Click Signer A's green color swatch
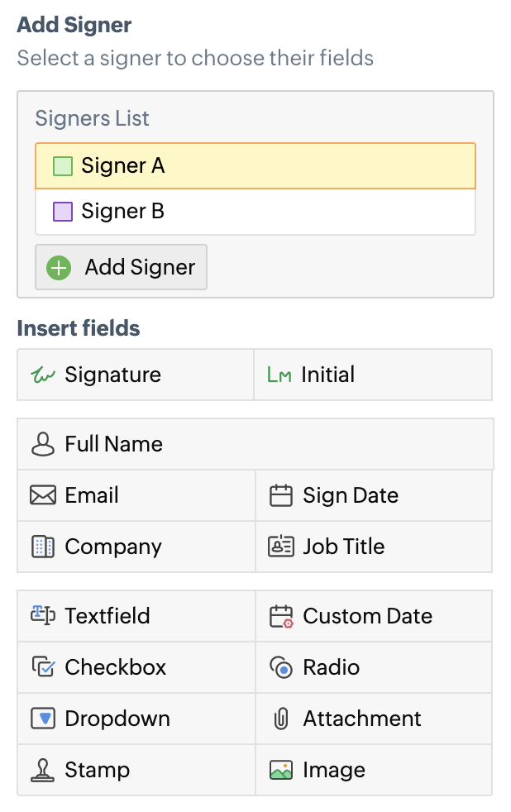The image size is (511, 812). (63, 166)
